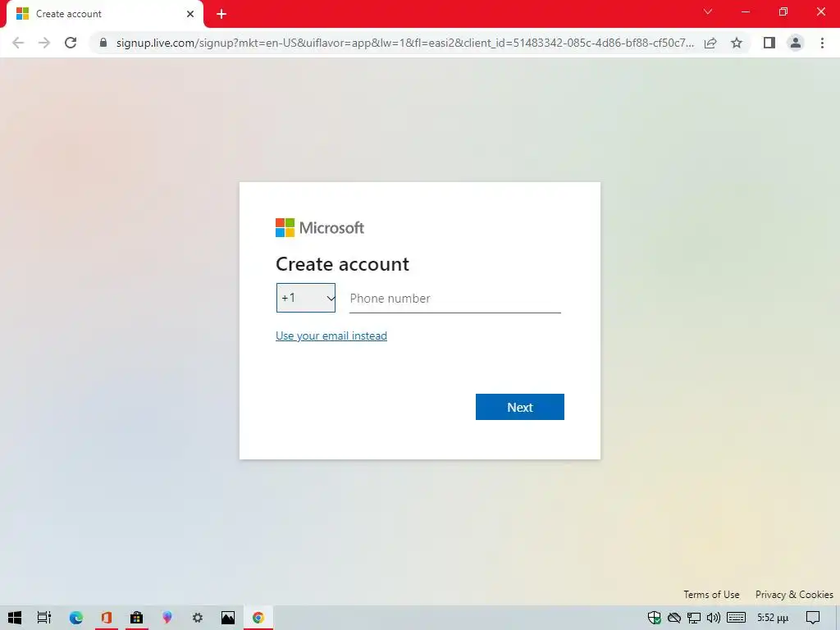Restore down the Chrome window
The width and height of the screenshot is (840, 630).
783,11
